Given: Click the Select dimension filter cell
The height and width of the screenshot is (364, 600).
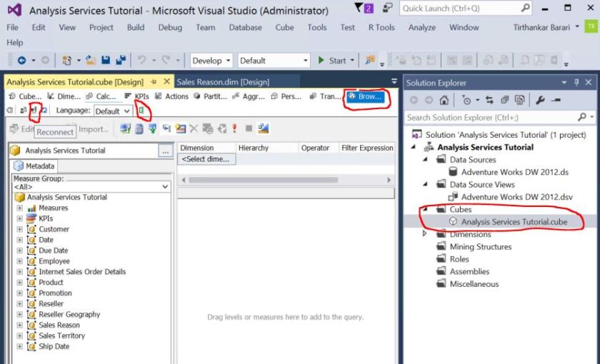Looking at the screenshot, I should coord(206,159).
